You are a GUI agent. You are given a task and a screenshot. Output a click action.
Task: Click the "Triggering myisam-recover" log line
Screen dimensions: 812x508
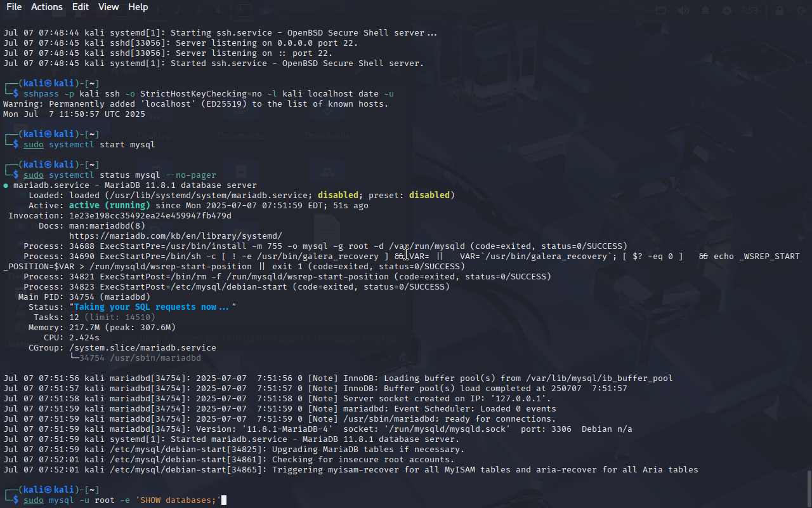coord(351,470)
